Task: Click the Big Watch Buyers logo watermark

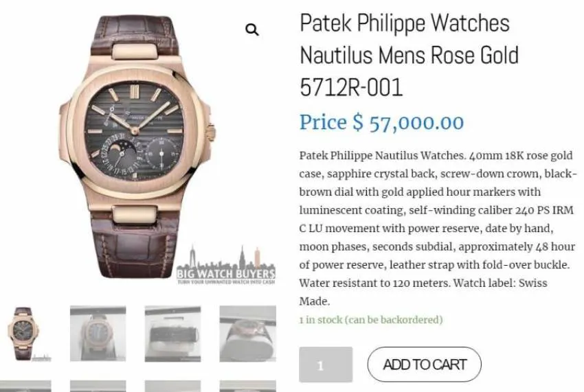Action: [226, 266]
